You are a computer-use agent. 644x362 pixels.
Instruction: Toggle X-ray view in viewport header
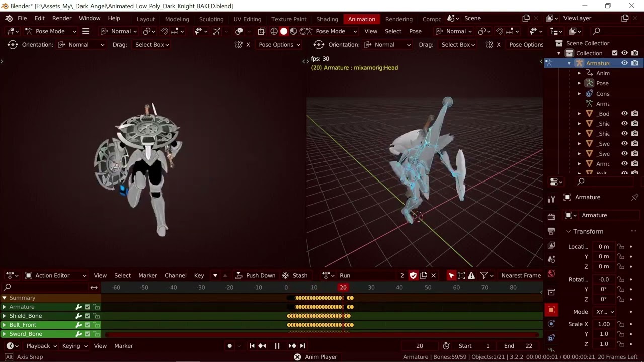coord(261,31)
